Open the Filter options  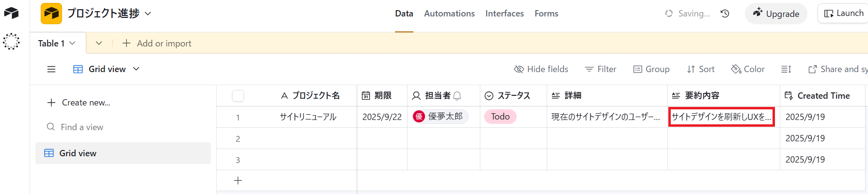[x=600, y=69]
